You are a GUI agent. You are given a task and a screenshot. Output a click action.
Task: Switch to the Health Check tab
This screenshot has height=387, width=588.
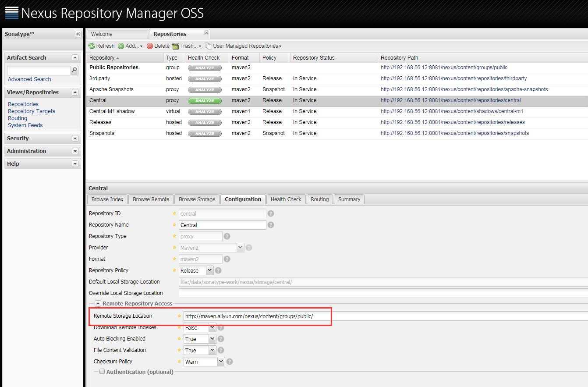pos(286,199)
